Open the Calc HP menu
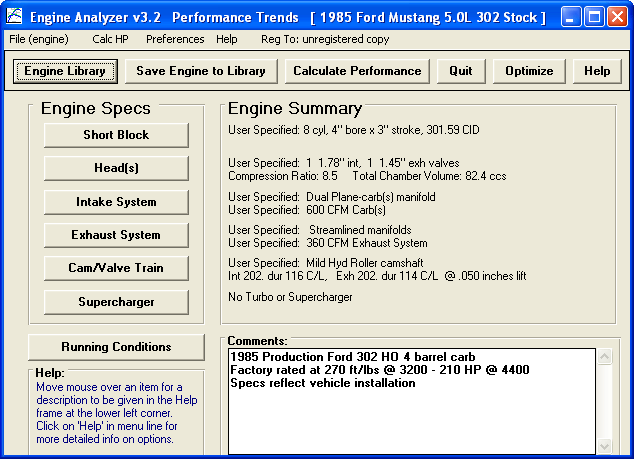Screen dimensions: 634x459 tap(110, 39)
